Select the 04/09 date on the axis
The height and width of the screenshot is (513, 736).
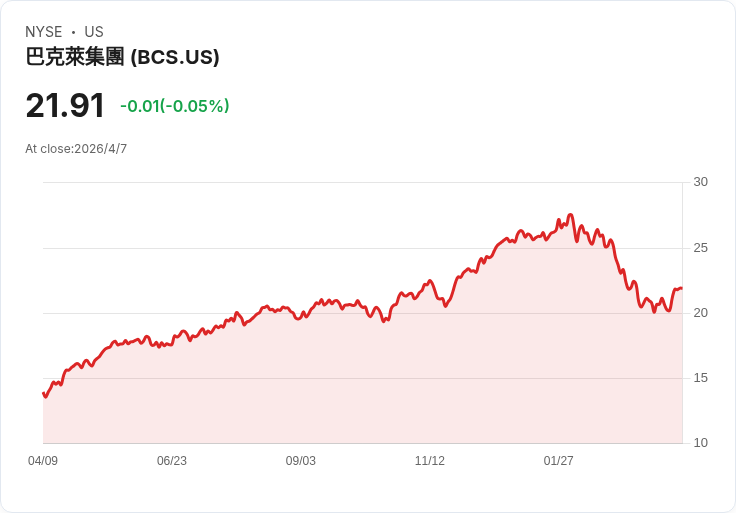coord(43,461)
